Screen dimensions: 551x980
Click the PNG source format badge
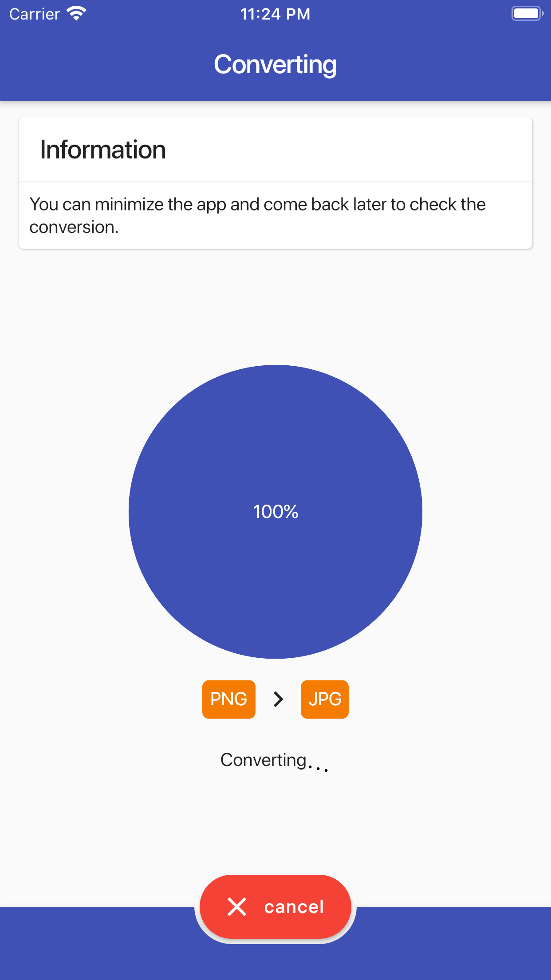tap(228, 699)
